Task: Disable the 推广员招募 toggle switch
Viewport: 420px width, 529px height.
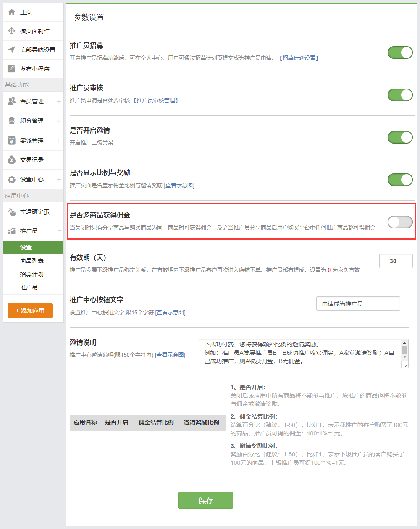Action: 400,52
